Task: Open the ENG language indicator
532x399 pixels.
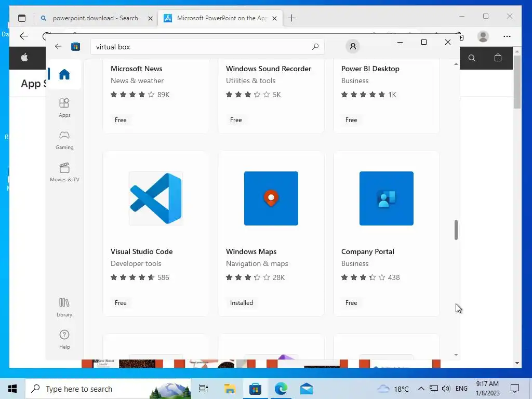Action: pyautogui.click(x=461, y=389)
